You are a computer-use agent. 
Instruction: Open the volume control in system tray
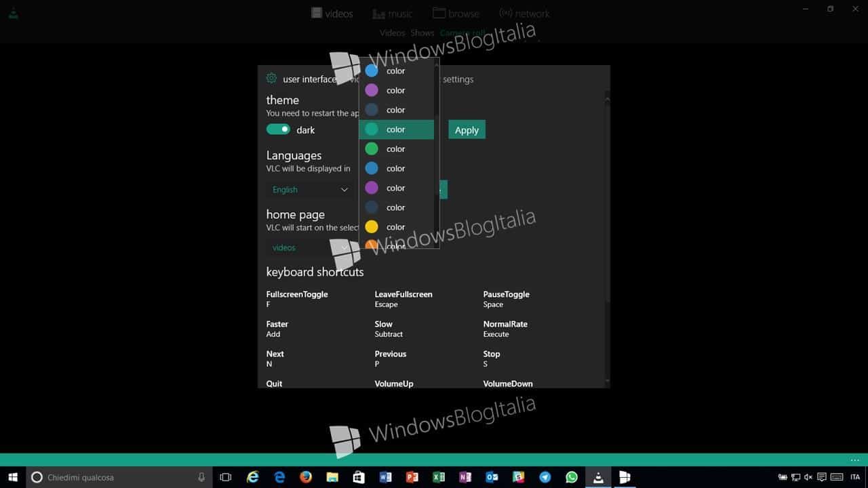809,477
